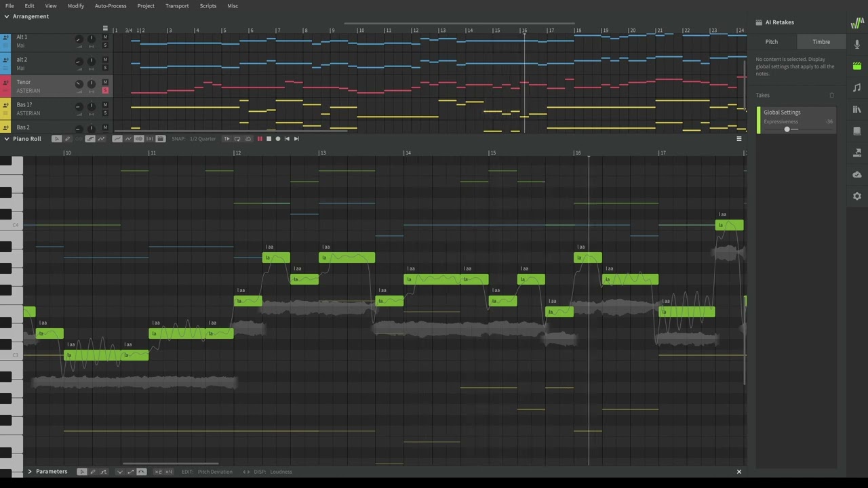
Task: Open the Render export sidebar icon
Action: pyautogui.click(x=857, y=152)
